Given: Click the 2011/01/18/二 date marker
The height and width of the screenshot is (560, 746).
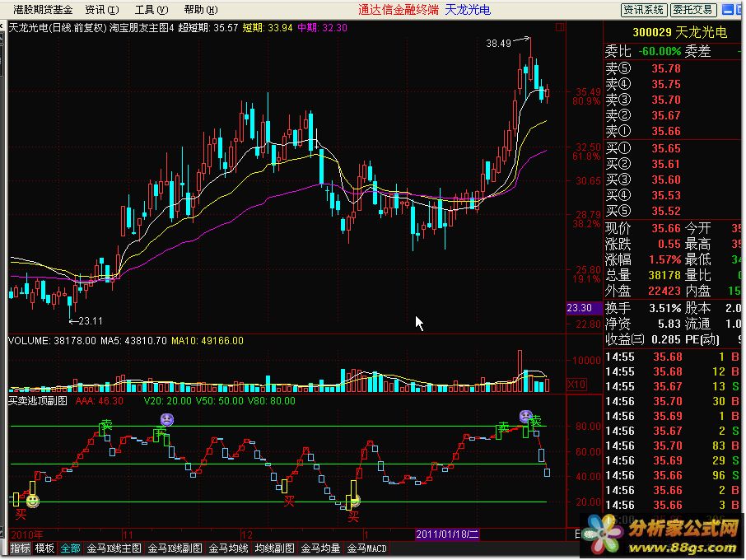Looking at the screenshot, I should pyautogui.click(x=447, y=534).
